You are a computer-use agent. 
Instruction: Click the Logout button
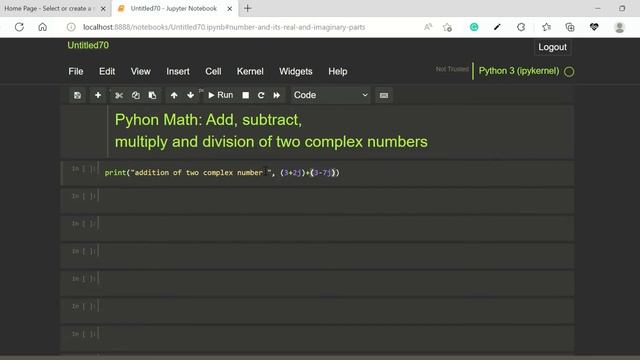(x=552, y=47)
